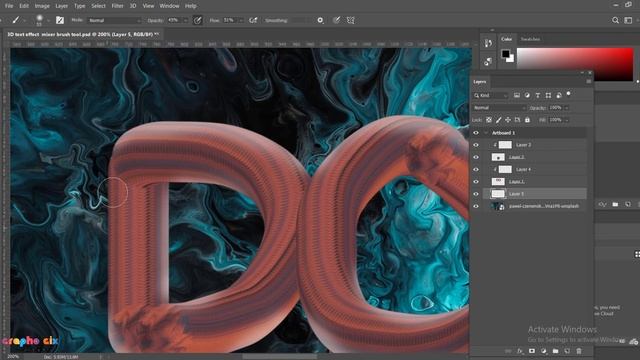
Task: Add a layer style fx button
Action: point(520,351)
